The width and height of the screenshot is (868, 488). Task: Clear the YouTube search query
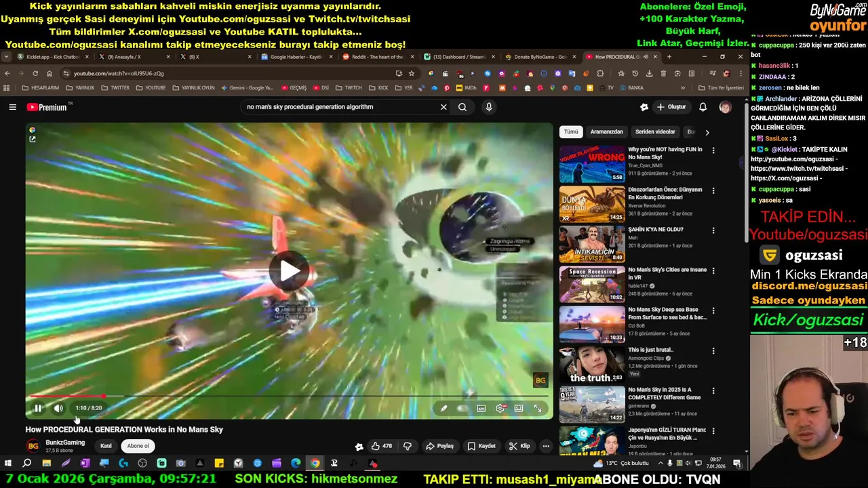443,107
